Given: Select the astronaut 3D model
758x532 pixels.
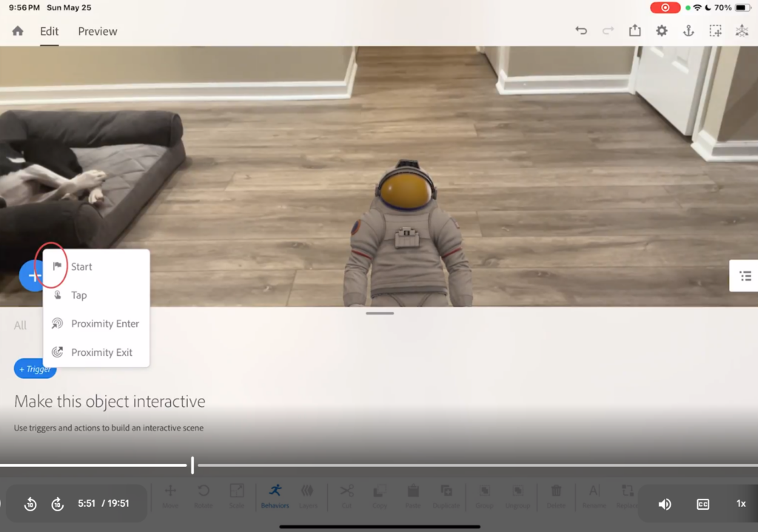Looking at the screenshot, I should point(408,235).
